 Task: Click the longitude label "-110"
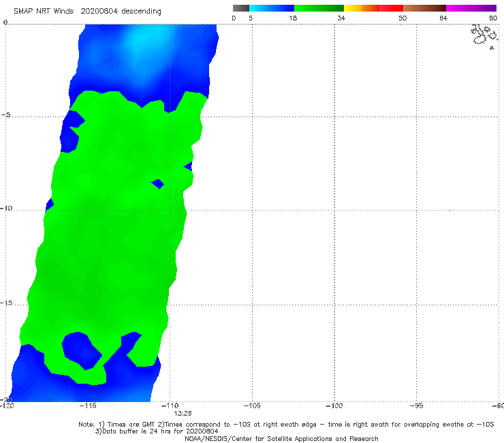tap(170, 406)
